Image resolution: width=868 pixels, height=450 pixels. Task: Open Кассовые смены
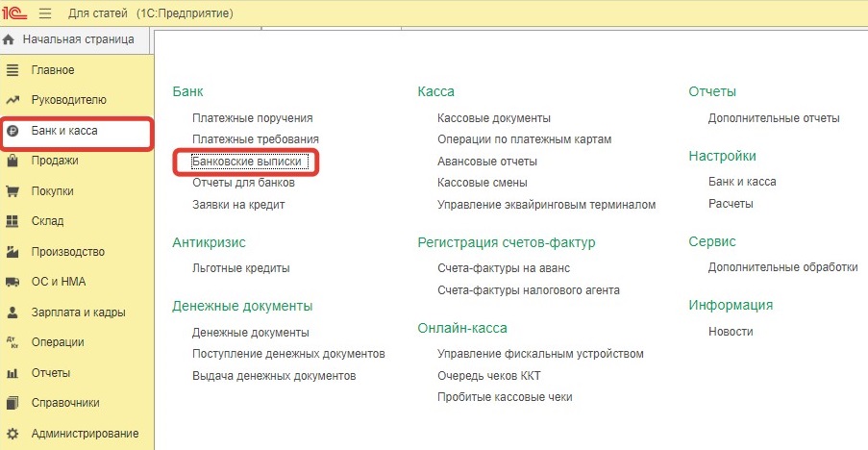point(483,183)
